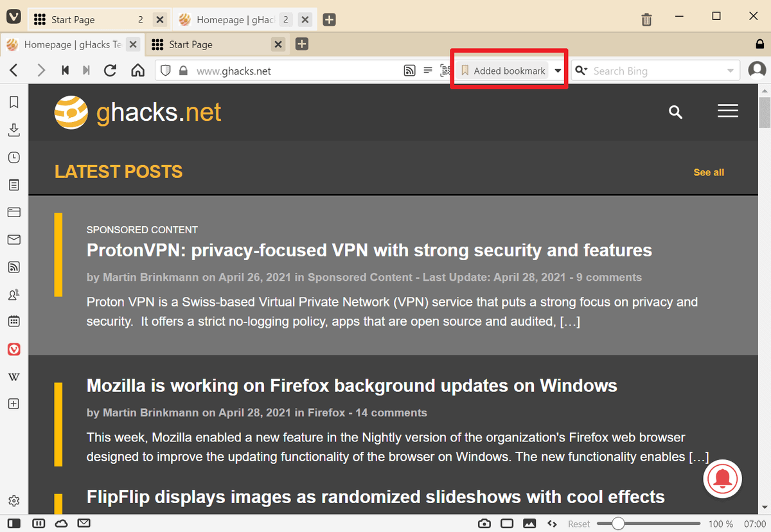
Task: Click the Fast Forward button
Action: tap(86, 71)
